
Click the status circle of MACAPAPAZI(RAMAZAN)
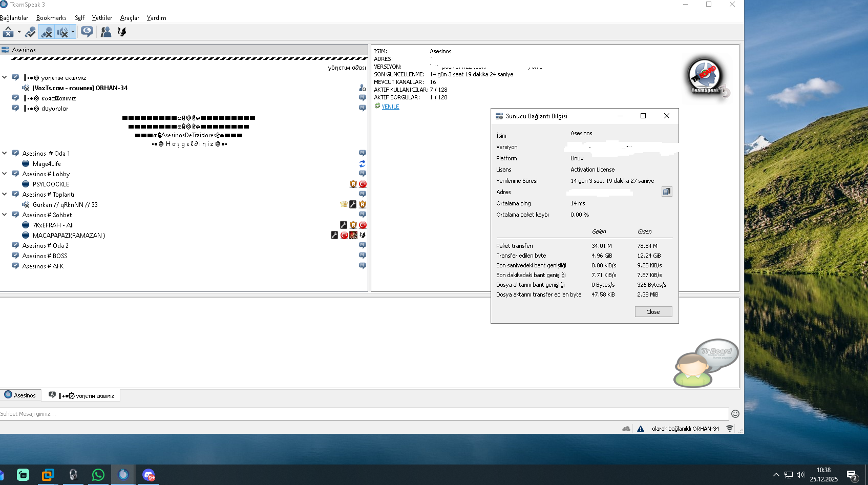pyautogui.click(x=26, y=236)
